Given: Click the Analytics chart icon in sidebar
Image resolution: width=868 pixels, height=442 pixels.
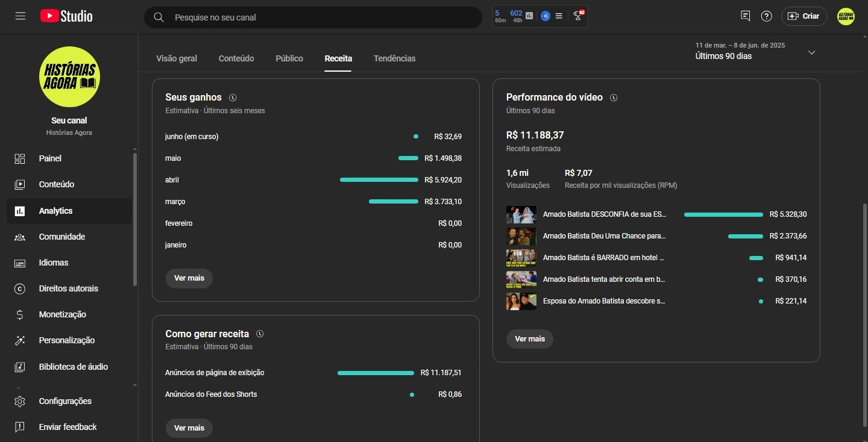Looking at the screenshot, I should pyautogui.click(x=20, y=211).
